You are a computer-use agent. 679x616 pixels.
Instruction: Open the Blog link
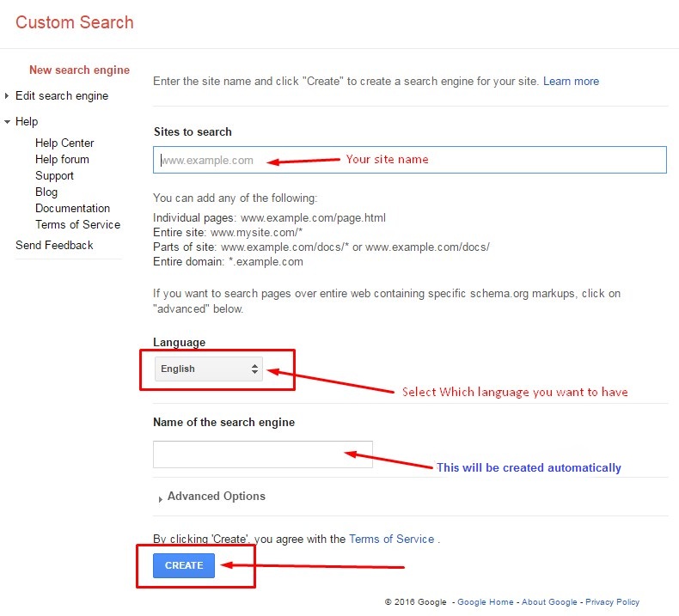click(x=46, y=192)
